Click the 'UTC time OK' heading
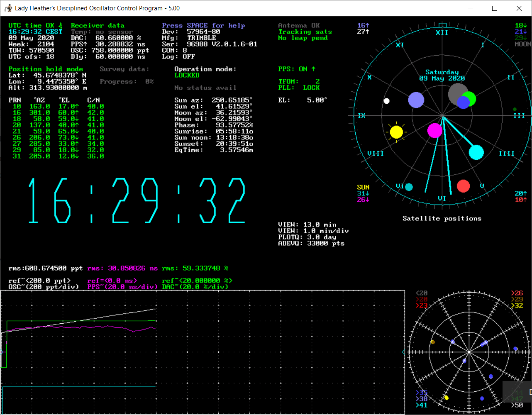 tap(31, 26)
